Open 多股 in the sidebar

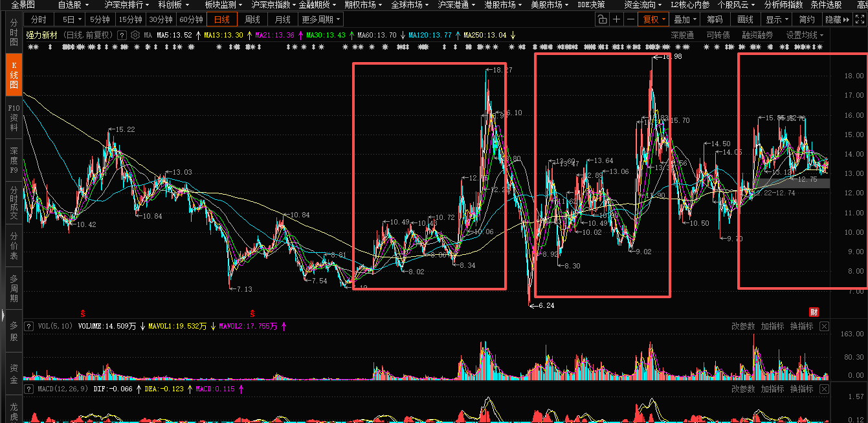(x=14, y=331)
